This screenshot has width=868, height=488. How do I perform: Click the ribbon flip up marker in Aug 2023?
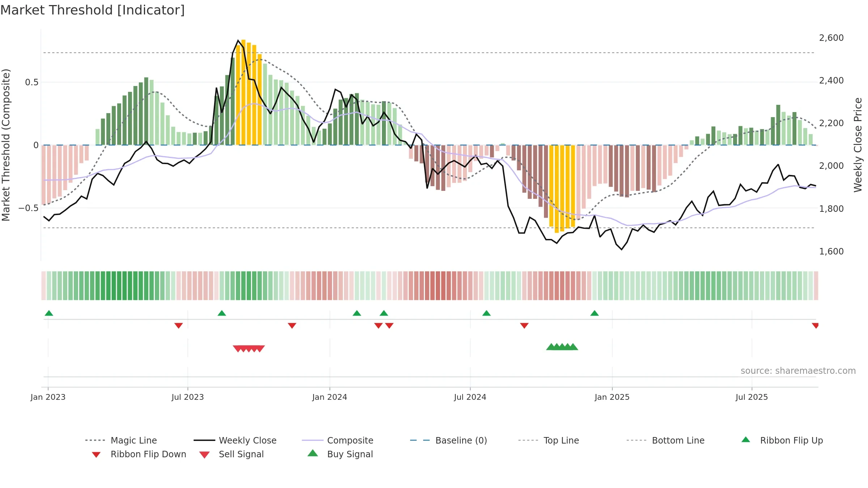click(x=222, y=313)
